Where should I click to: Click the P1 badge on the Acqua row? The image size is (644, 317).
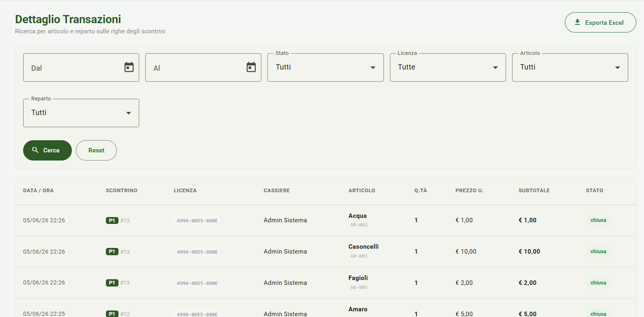pyautogui.click(x=112, y=220)
